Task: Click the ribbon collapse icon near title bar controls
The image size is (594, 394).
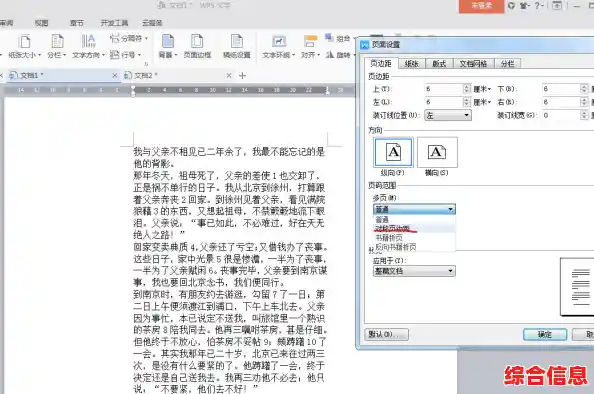Action: (x=557, y=6)
